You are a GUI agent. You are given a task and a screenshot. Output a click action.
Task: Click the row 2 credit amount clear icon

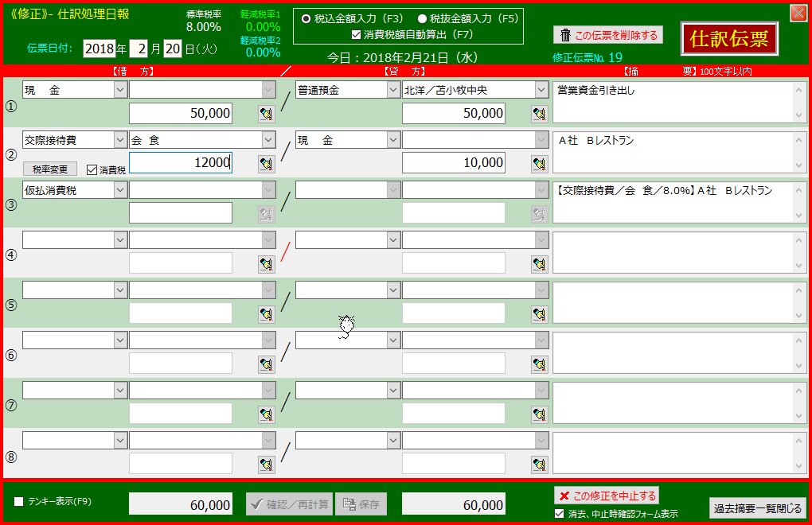540,164
